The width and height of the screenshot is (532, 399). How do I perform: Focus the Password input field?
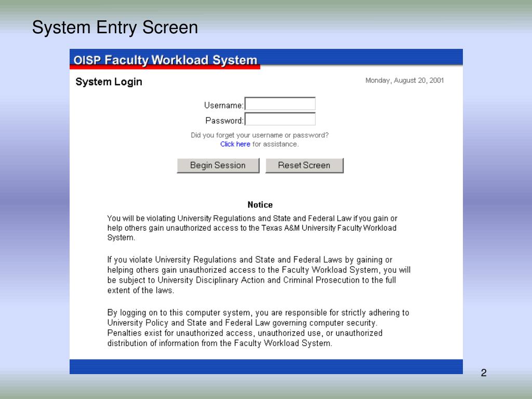[x=280, y=119]
